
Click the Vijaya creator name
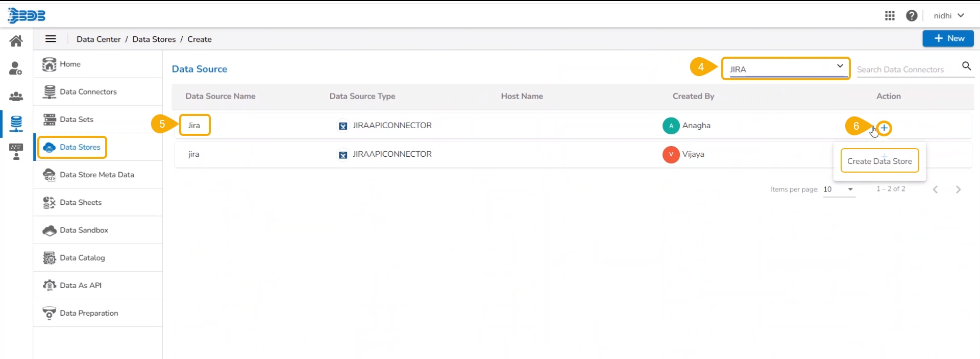(693, 154)
